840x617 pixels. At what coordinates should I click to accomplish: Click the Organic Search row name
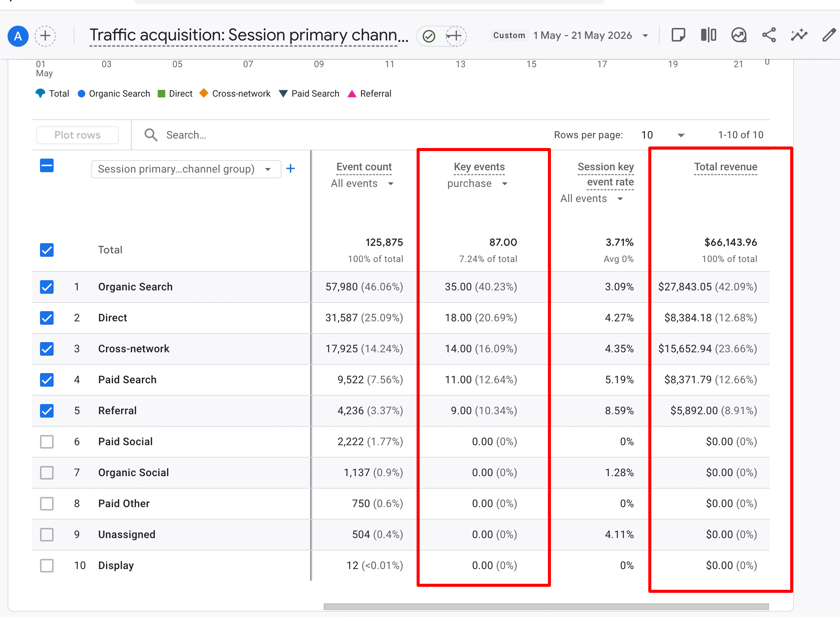pos(135,287)
